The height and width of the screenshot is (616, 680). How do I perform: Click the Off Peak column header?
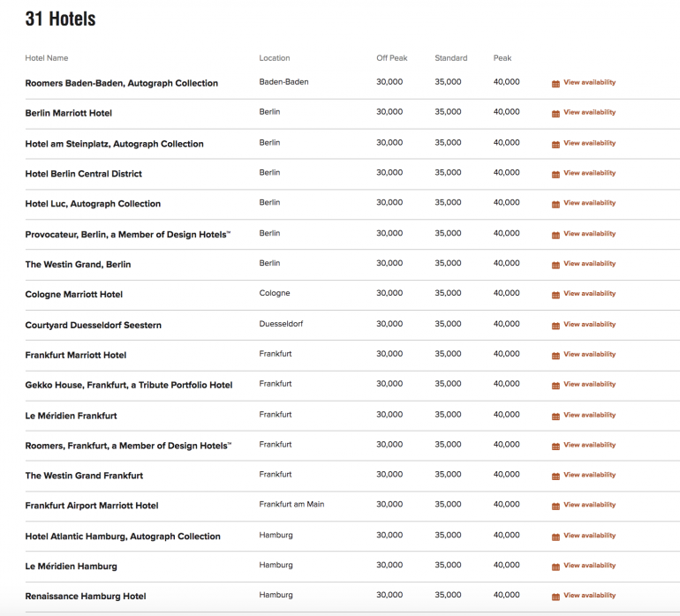point(391,58)
